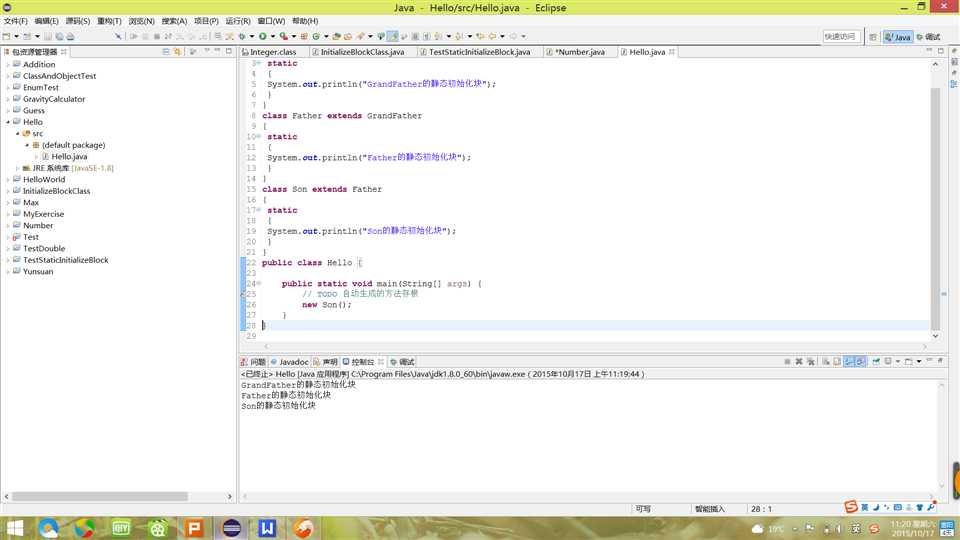Open WPS Writer W icon in taskbar

(267, 528)
